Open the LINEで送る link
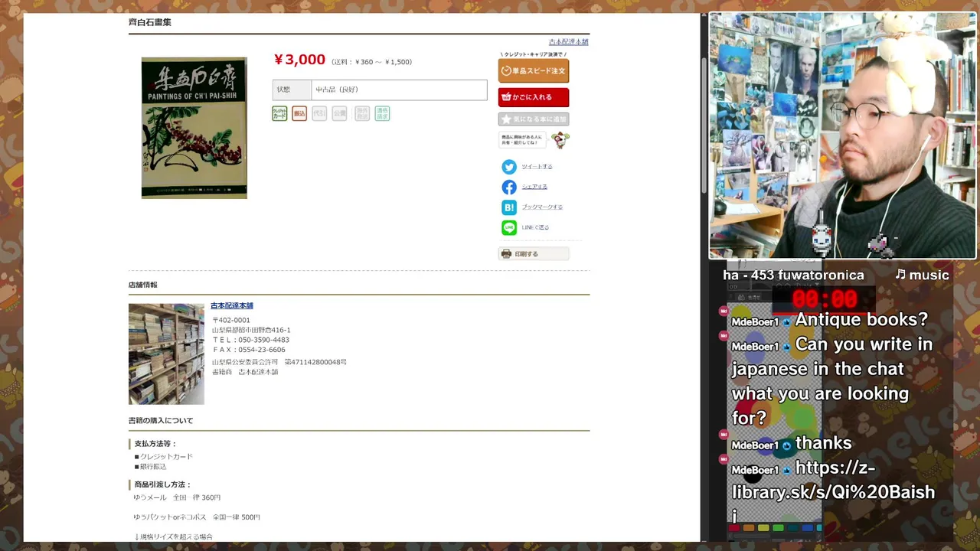 point(535,227)
